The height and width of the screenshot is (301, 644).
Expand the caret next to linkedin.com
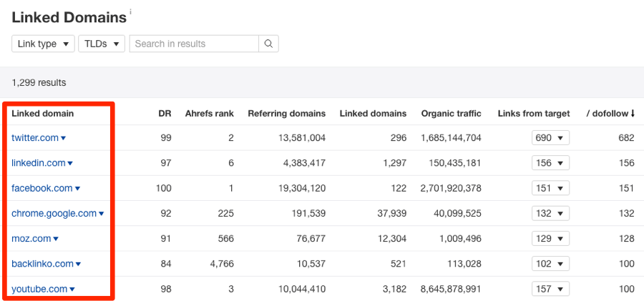70,164
